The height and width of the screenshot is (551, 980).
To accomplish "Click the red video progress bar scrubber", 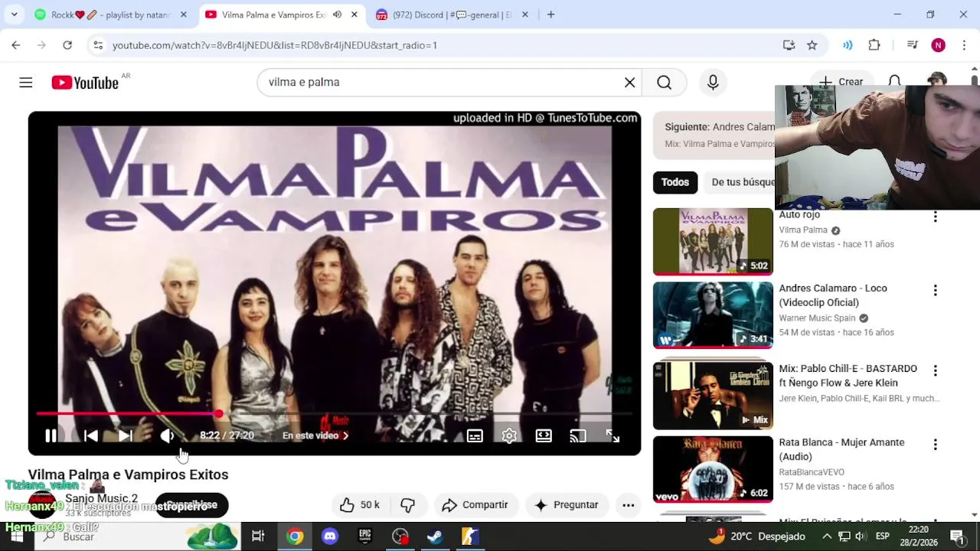I will (219, 414).
